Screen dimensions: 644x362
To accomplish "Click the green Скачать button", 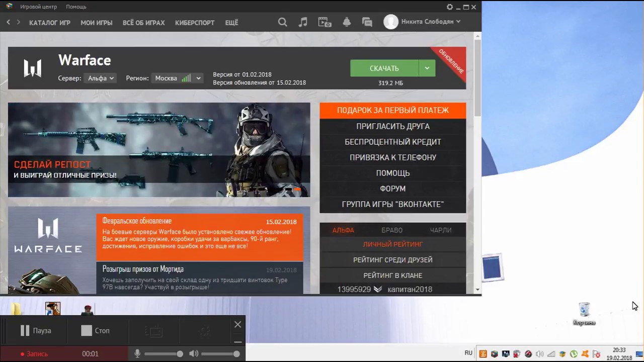I will (384, 68).
